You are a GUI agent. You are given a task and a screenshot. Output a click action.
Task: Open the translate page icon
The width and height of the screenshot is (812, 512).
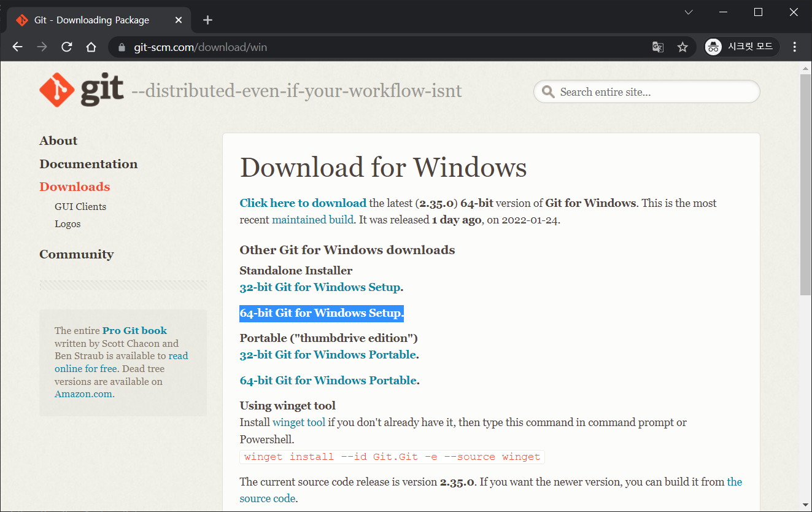[x=658, y=47]
